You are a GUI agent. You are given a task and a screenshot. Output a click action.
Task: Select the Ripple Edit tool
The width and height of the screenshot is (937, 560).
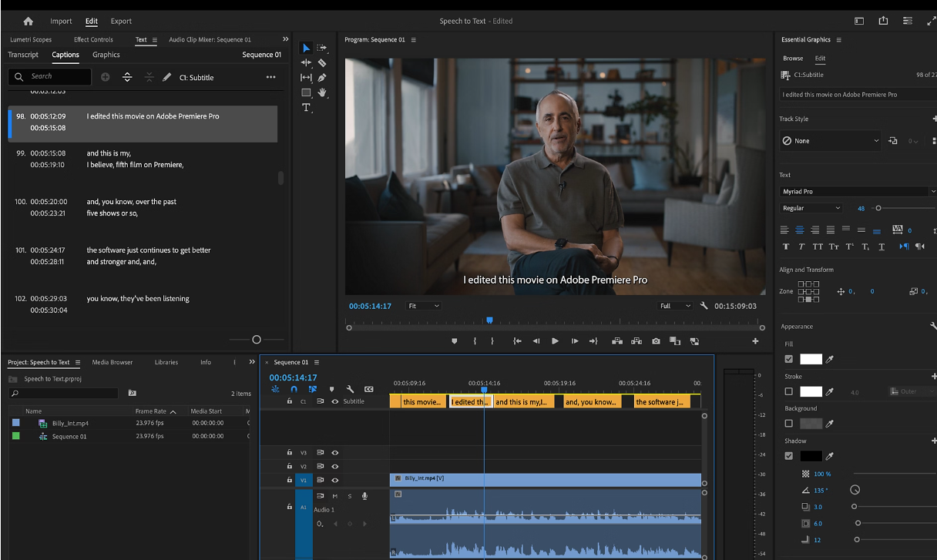tap(306, 62)
